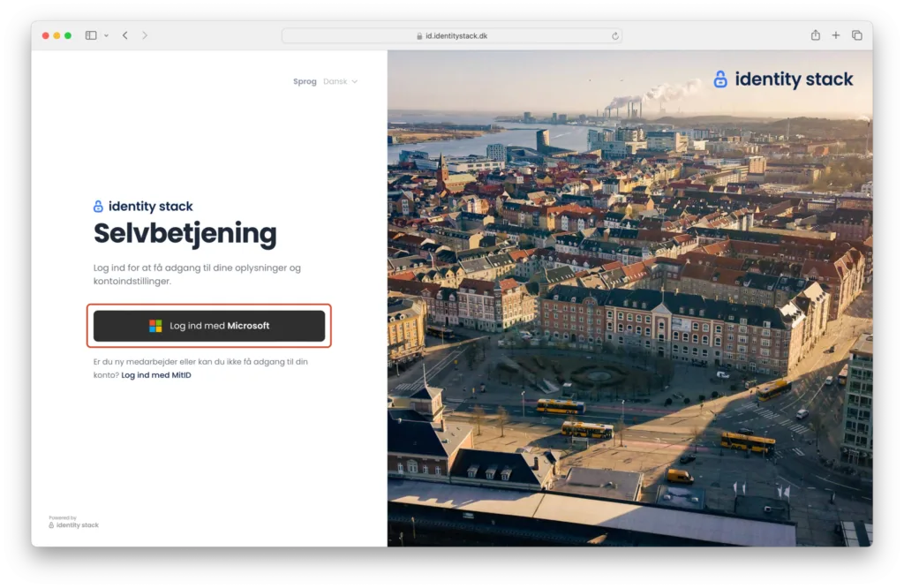Click the Safari share icon

tap(815, 35)
